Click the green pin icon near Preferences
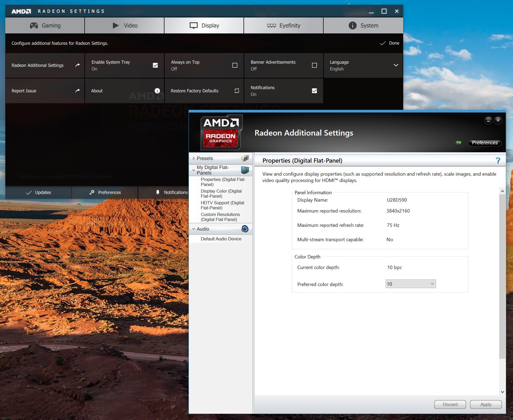 pos(458,143)
